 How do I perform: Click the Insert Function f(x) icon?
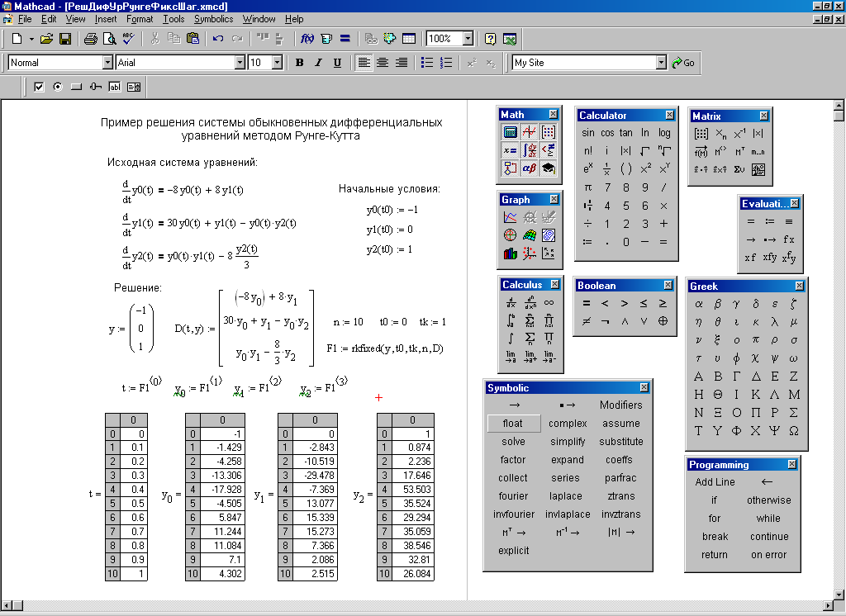(x=307, y=39)
